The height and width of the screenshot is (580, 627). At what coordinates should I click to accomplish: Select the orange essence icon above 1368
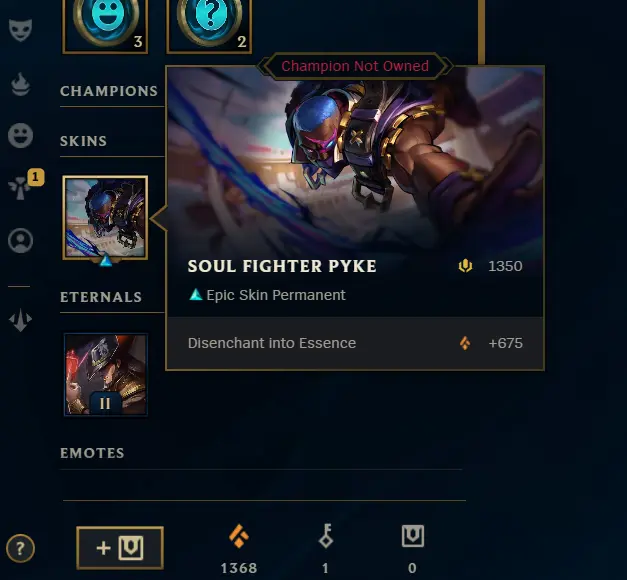tap(239, 536)
